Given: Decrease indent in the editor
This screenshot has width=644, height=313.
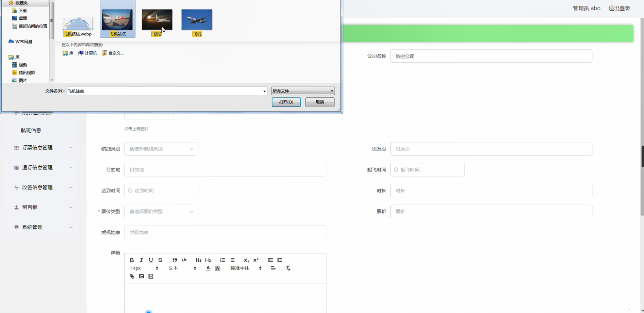Looking at the screenshot, I should [x=270, y=260].
